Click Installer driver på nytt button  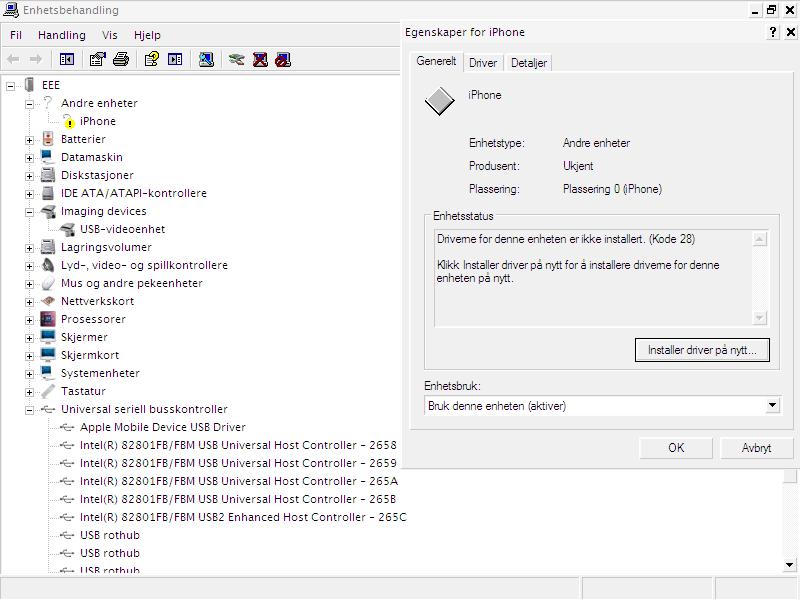[x=702, y=350]
